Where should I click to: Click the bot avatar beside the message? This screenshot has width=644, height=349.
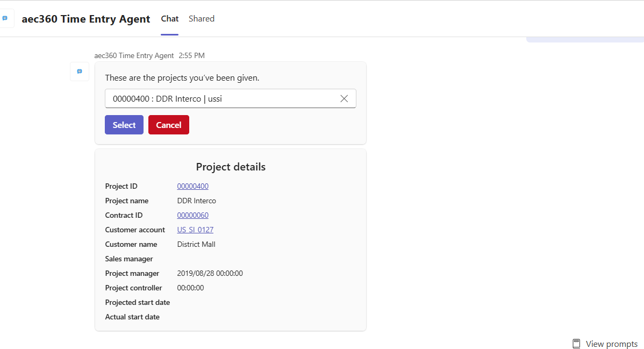[x=80, y=72]
